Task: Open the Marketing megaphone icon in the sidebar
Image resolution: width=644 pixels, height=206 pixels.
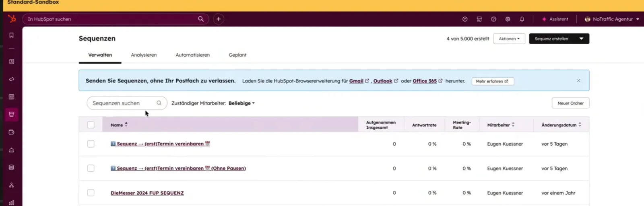Action: (11, 79)
